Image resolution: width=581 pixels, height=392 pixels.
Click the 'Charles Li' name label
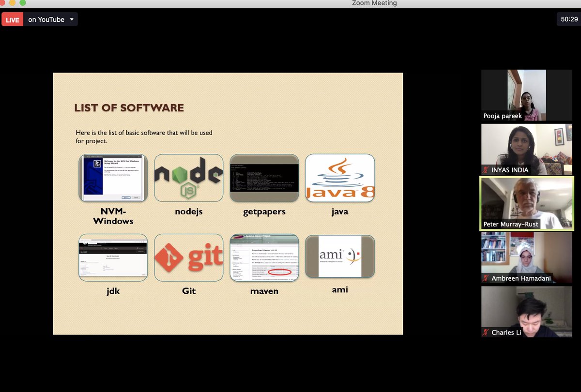click(506, 332)
